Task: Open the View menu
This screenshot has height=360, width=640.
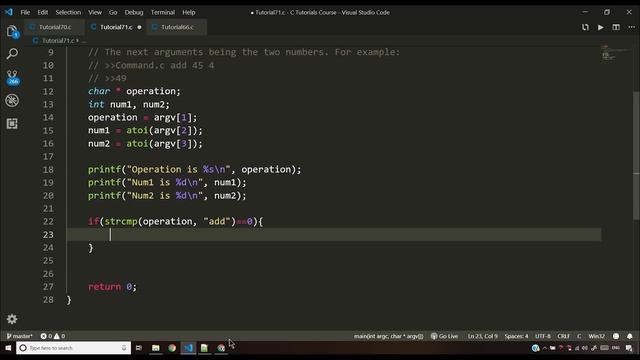Action: coord(95,12)
